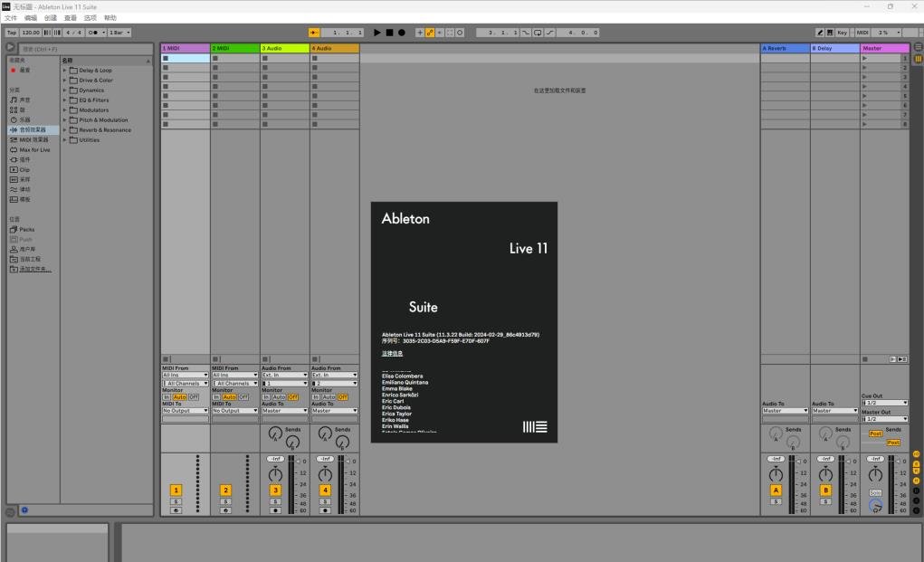Expand the Dynamics folder
This screenshot has height=562, width=924.
tap(65, 90)
